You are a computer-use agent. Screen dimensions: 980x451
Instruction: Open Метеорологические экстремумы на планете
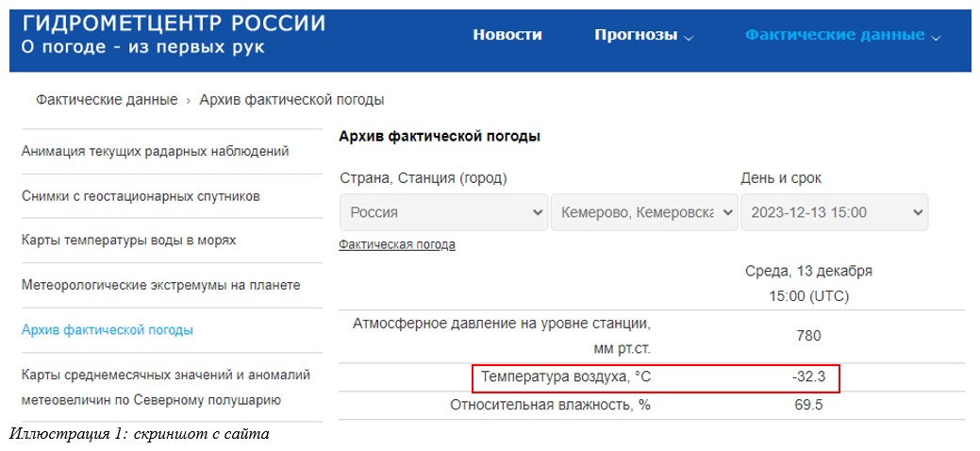[160, 285]
